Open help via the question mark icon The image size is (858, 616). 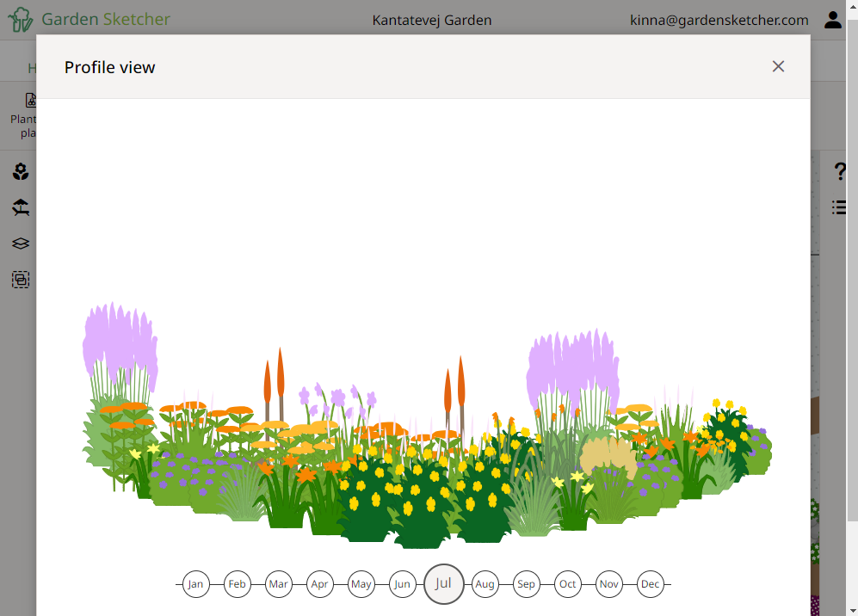coord(840,171)
